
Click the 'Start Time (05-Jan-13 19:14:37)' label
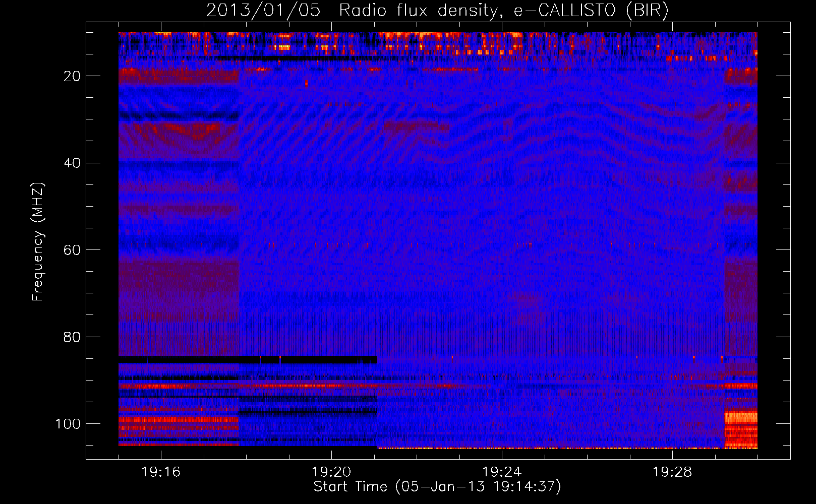click(x=437, y=487)
